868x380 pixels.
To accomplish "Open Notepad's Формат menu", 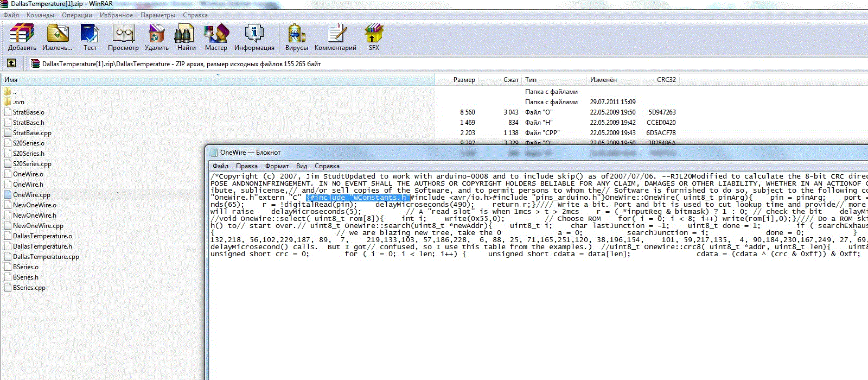I will click(x=277, y=166).
